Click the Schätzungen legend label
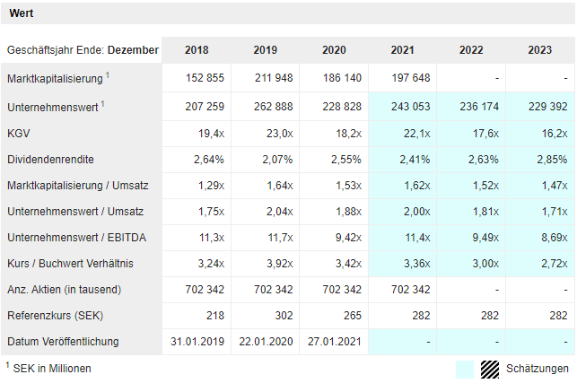The image size is (577, 392). 537,369
